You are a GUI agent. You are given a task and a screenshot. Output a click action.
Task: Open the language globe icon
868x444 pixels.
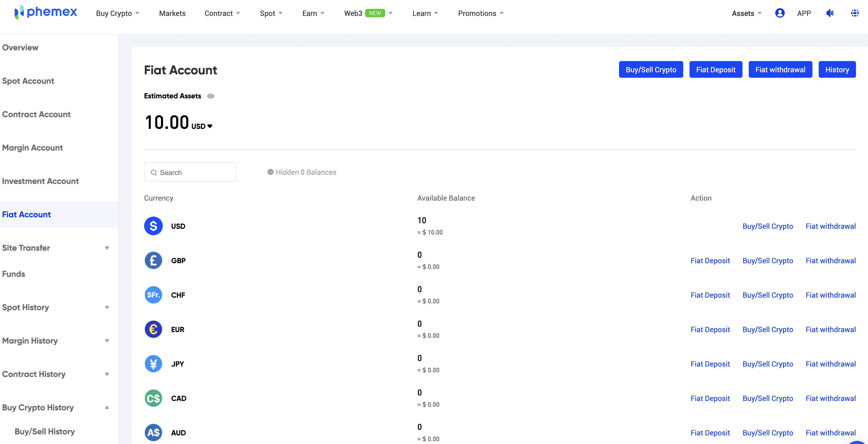click(x=854, y=13)
